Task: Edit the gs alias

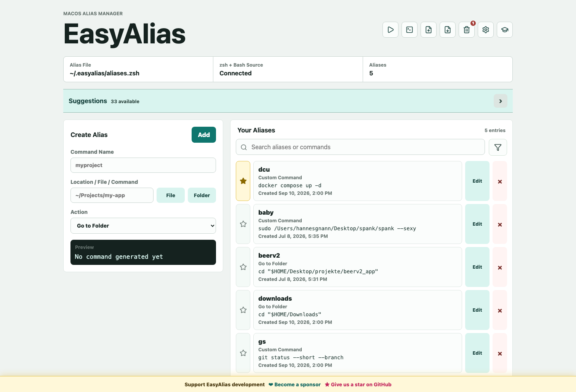Action: click(477, 353)
